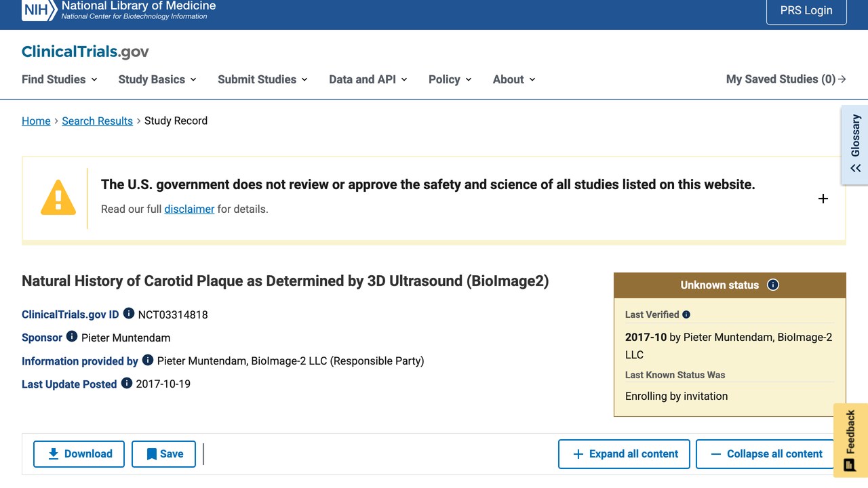The width and height of the screenshot is (868, 488).
Task: Open the About menu
Action: [514, 79]
